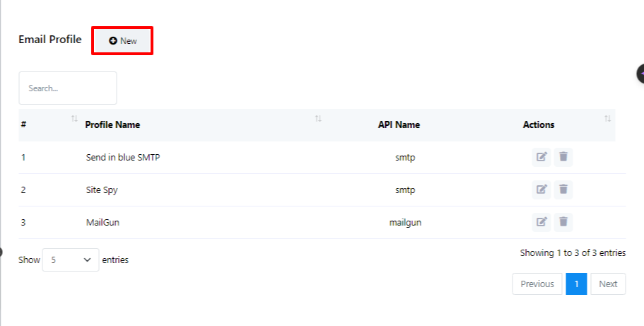Screen dimensions: 644x326
Task: Select the MailGun profile name cell
Action: pos(104,223)
